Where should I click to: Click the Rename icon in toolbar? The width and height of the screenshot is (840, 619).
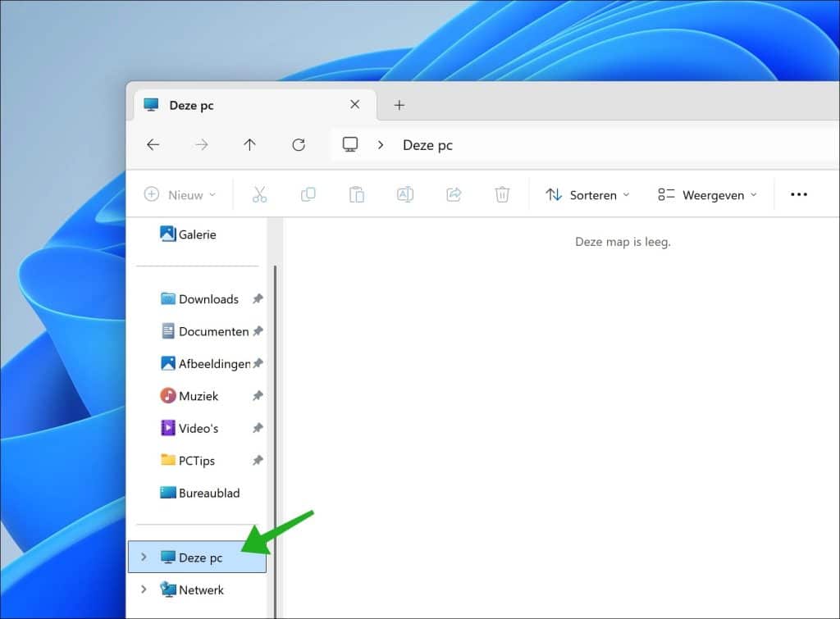click(x=404, y=195)
